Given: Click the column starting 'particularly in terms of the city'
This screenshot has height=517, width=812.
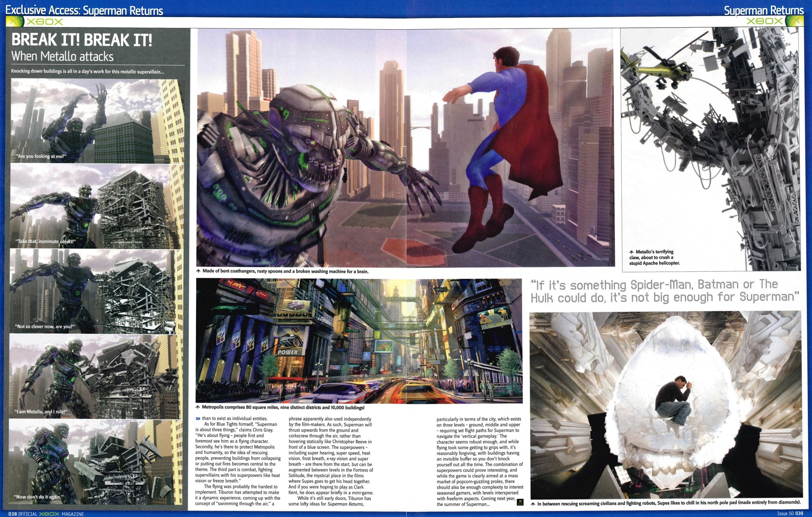Looking at the screenshot, I should pos(480,462).
